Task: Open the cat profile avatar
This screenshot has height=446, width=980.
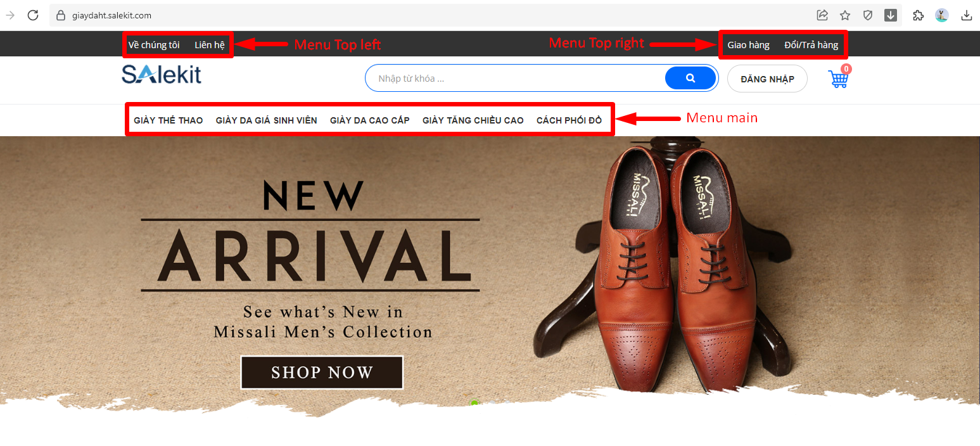Action: click(x=942, y=15)
